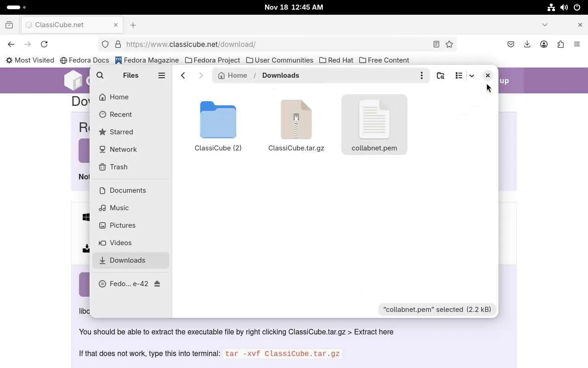Open the GNOME Activities overview
This screenshot has height=368, width=588.
tap(17, 7)
